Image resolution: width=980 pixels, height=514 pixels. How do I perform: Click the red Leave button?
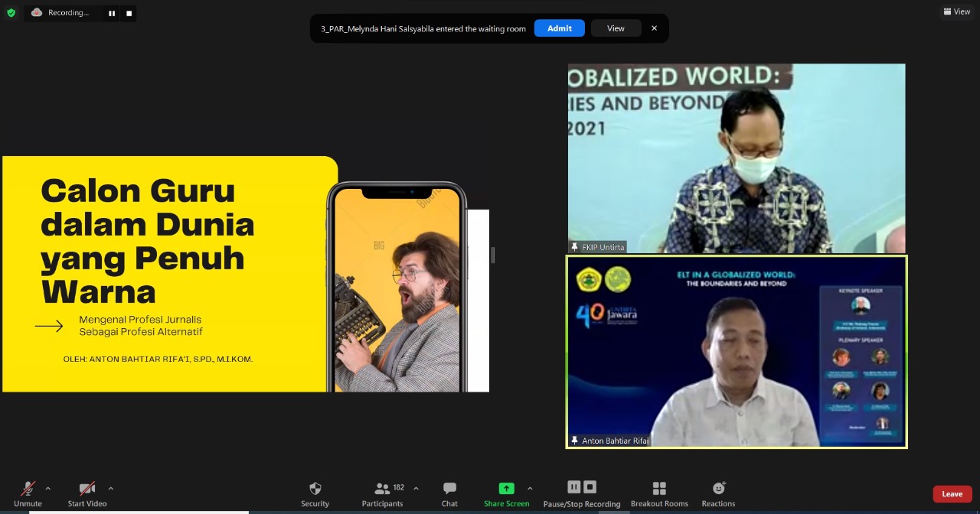click(952, 494)
